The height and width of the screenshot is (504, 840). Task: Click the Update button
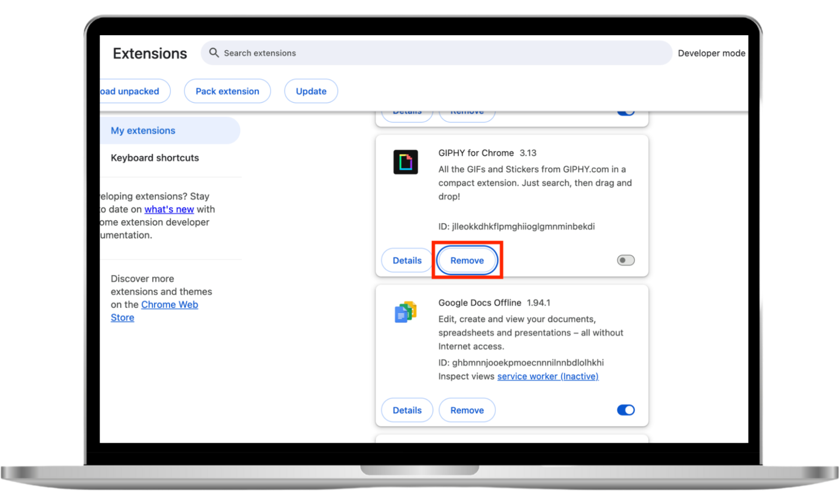[x=311, y=91]
